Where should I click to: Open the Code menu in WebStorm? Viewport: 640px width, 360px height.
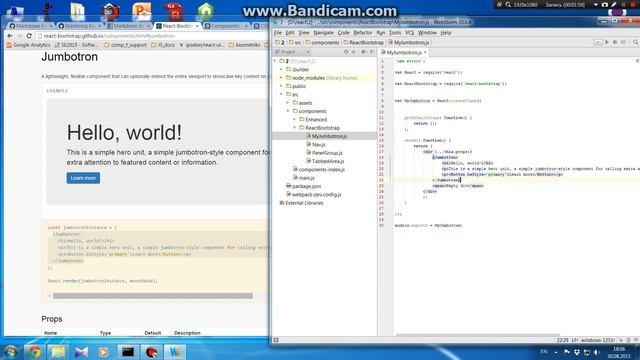(343, 33)
